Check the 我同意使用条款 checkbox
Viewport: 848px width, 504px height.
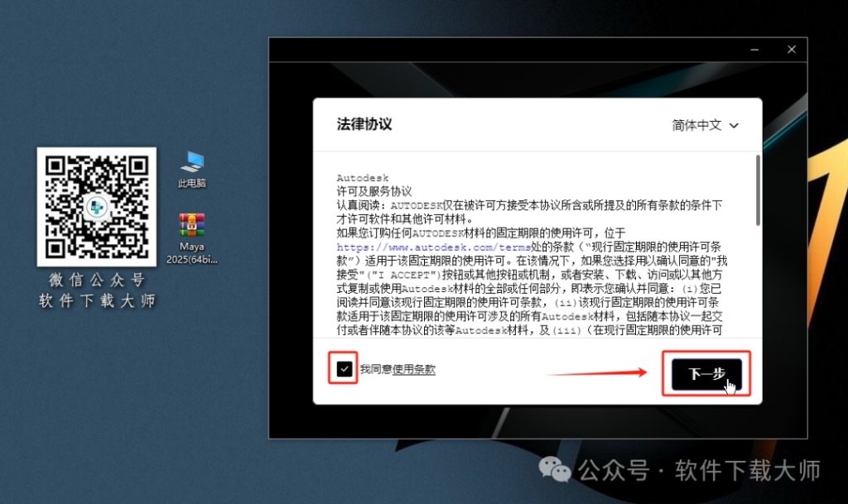point(344,369)
